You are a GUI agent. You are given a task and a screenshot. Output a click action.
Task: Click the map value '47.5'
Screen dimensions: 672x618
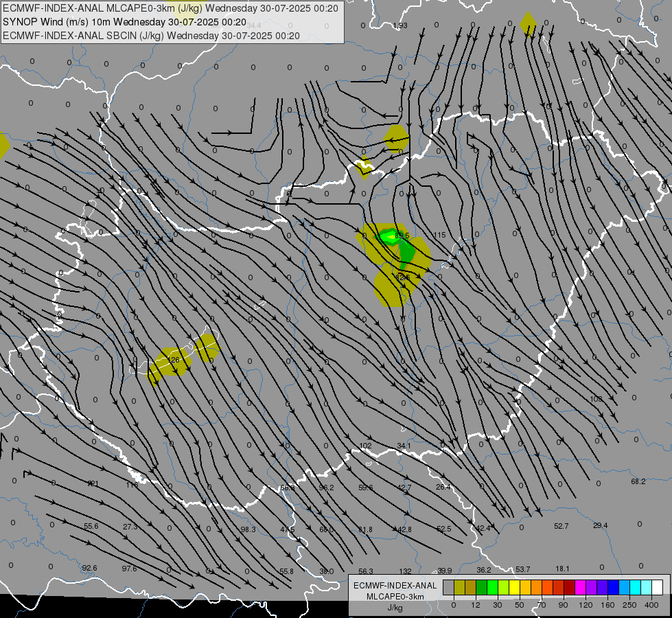(x=287, y=529)
